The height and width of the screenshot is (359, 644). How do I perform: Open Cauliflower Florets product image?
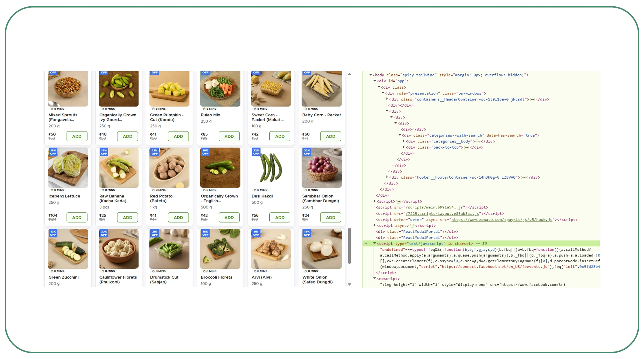pyautogui.click(x=118, y=249)
